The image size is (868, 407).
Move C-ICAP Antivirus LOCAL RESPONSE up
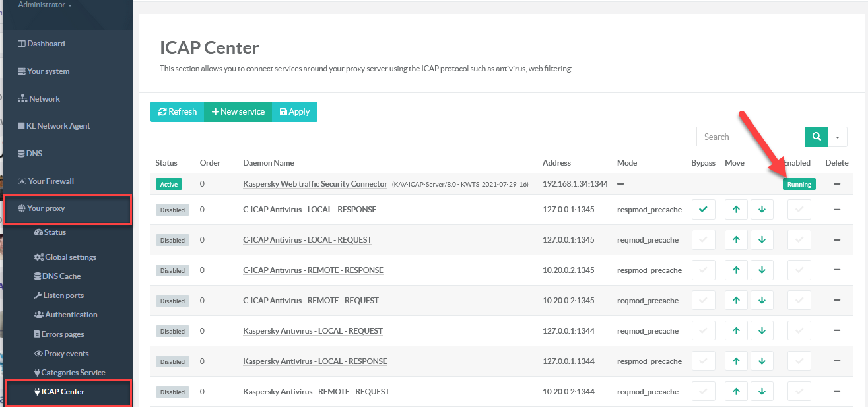coord(736,210)
